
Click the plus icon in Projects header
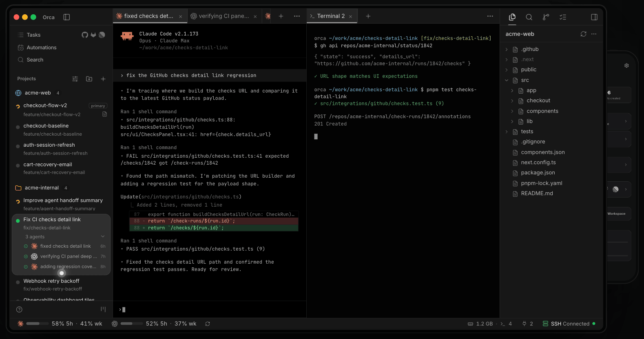coord(103,79)
